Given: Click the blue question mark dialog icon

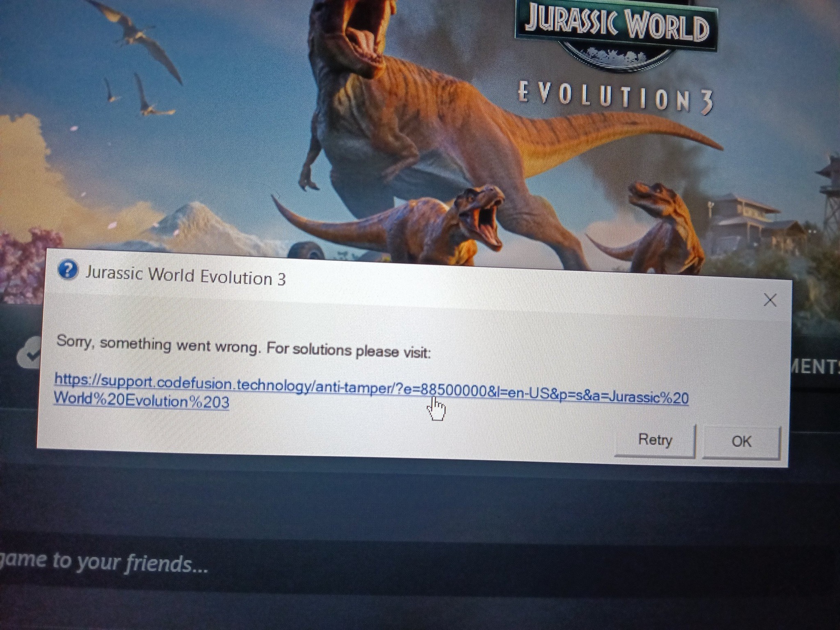Looking at the screenshot, I should (68, 271).
